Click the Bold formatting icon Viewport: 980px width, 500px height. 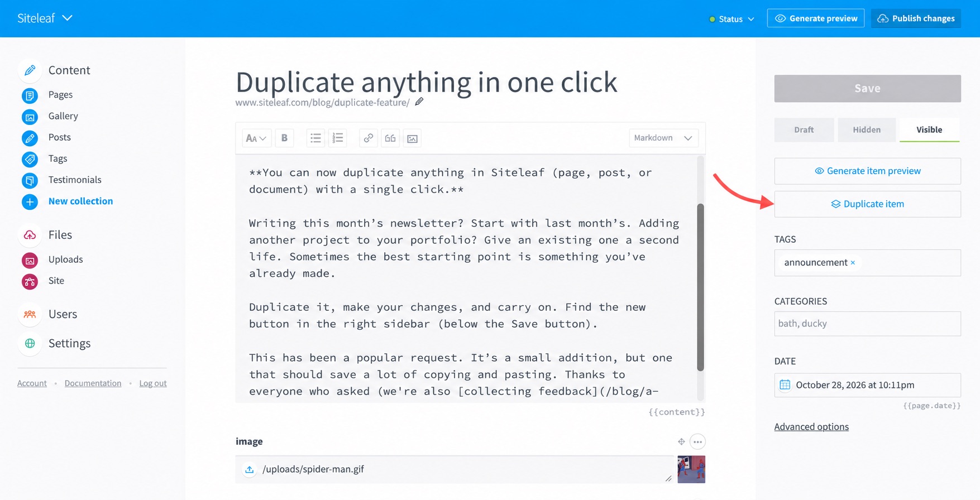284,138
